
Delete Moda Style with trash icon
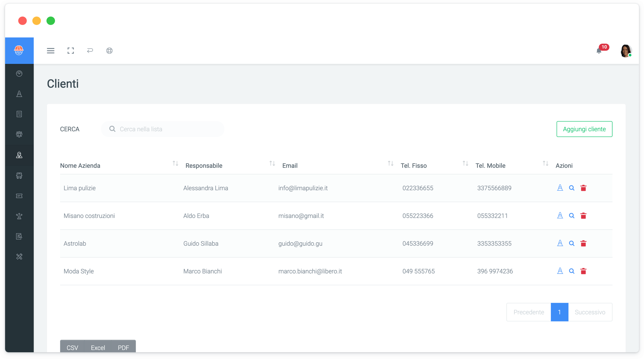click(x=583, y=271)
